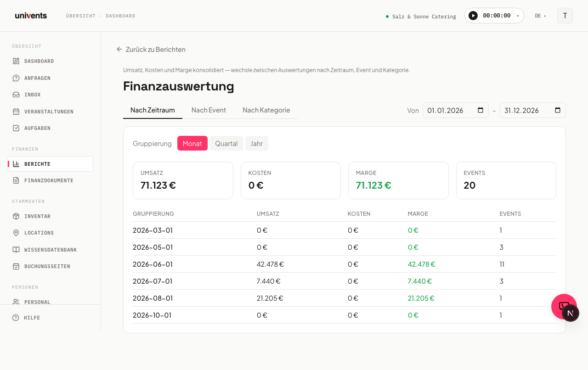This screenshot has width=588, height=370.
Task: Click the Übersicht breadcrumb
Action: 81,16
